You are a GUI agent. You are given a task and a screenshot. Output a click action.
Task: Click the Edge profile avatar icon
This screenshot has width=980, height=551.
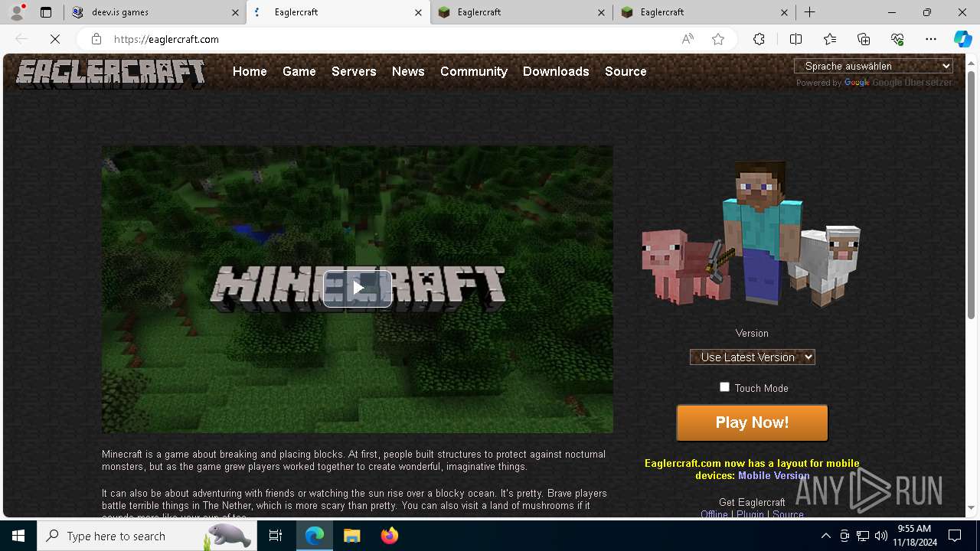click(x=17, y=12)
